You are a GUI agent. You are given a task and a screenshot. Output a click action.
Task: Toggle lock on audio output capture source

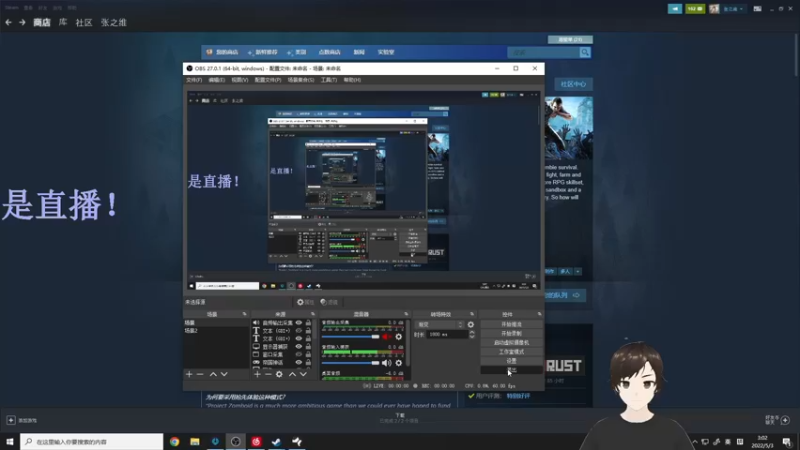coord(308,323)
